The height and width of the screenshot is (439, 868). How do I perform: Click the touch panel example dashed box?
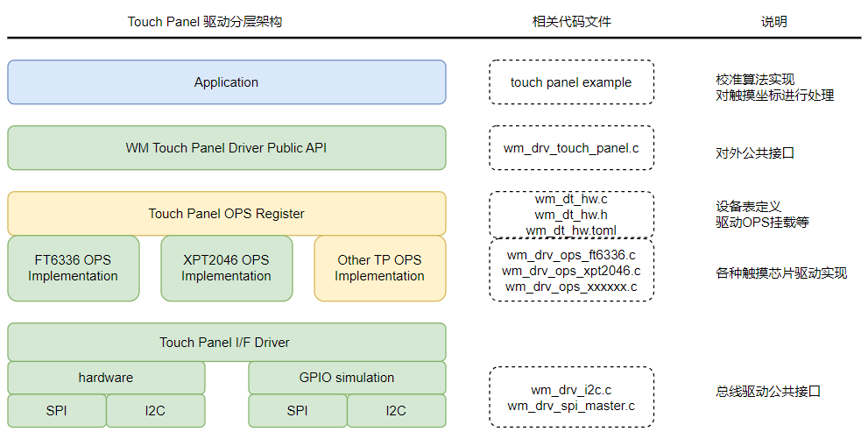tap(571, 82)
